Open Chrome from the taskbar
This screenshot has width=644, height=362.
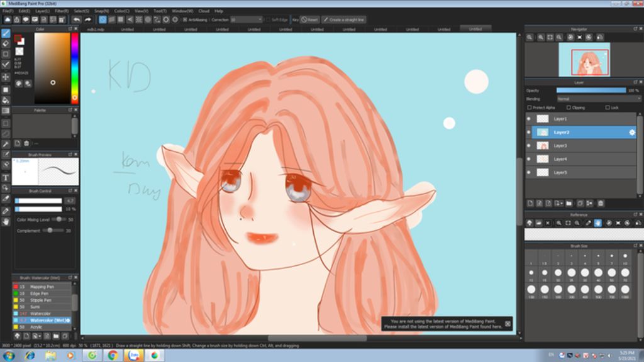click(x=113, y=356)
